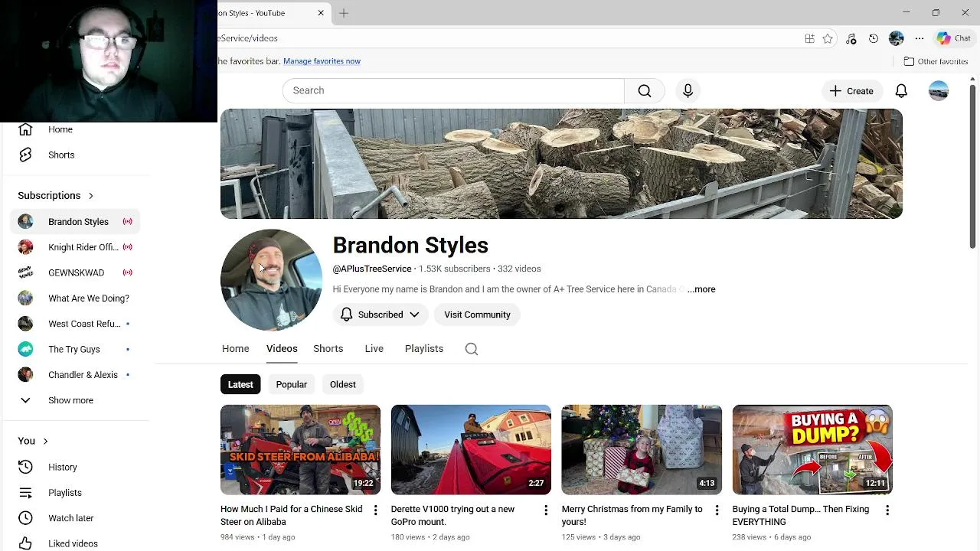This screenshot has width=980, height=551.
Task: Open the browser settings three-dots menu
Action: click(920, 38)
